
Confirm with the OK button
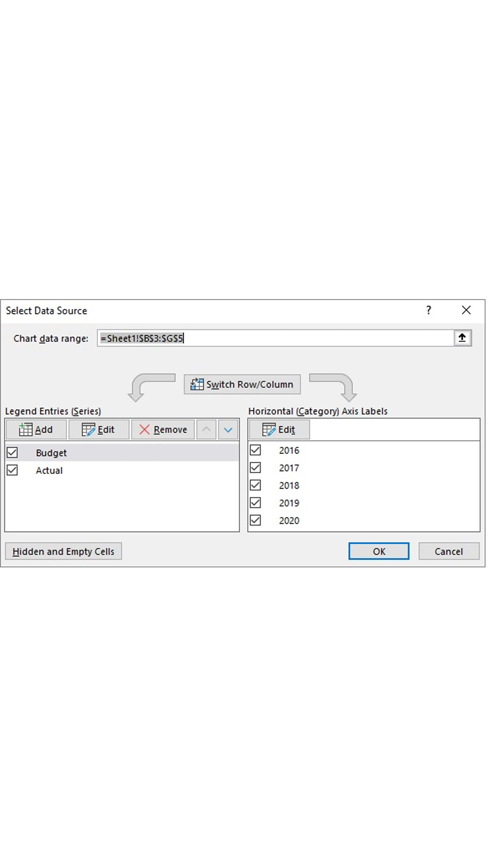tap(379, 551)
